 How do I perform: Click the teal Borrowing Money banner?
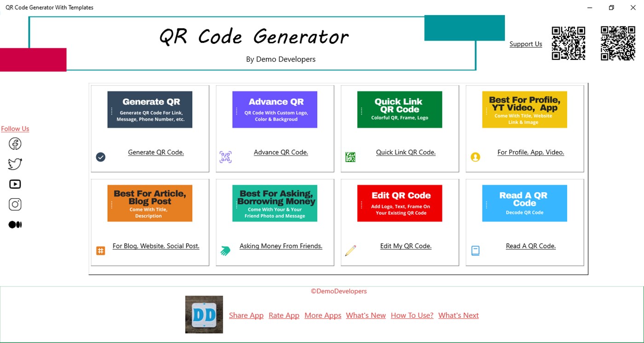pyautogui.click(x=275, y=203)
